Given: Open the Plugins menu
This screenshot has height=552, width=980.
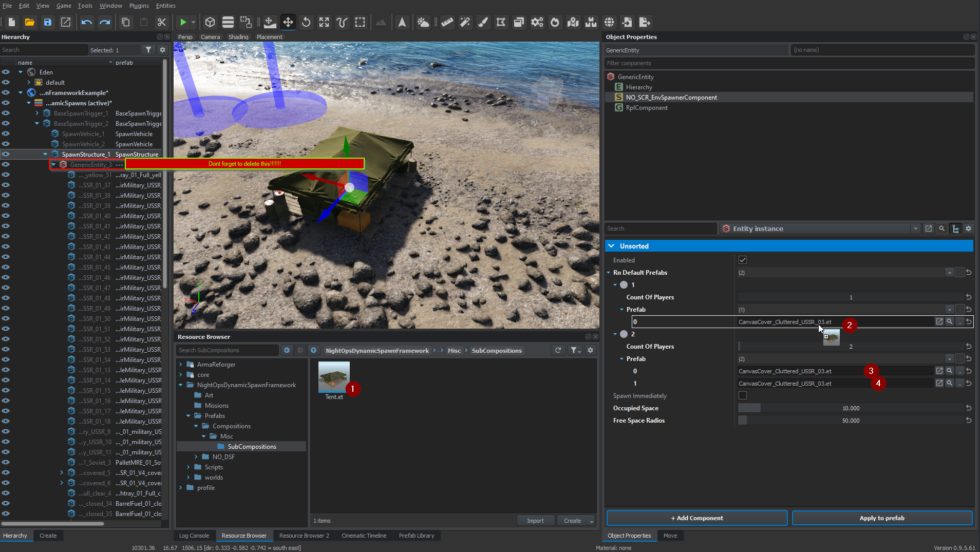Looking at the screenshot, I should click(139, 6).
